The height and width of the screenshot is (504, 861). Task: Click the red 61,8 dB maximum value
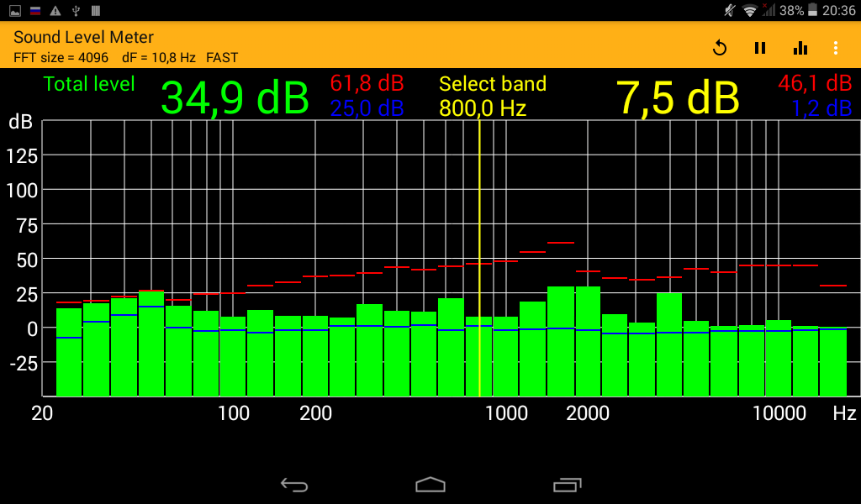(x=367, y=83)
